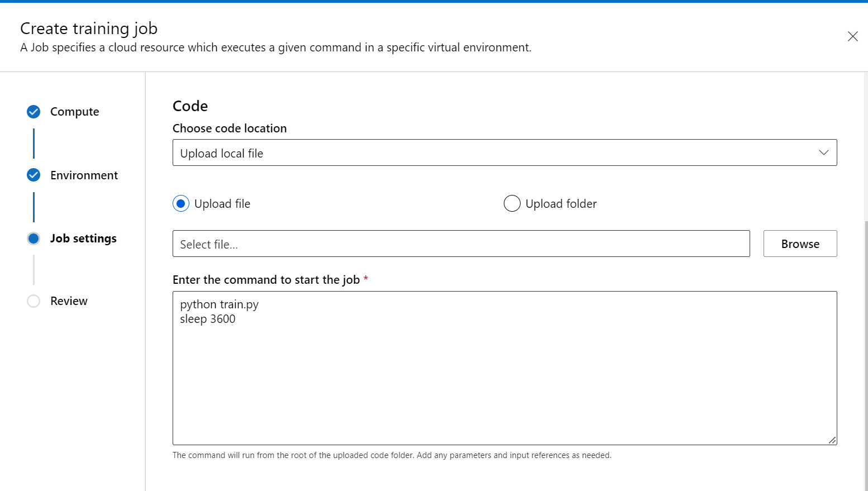The image size is (868, 491).
Task: Go to the Environment step
Action: click(84, 175)
